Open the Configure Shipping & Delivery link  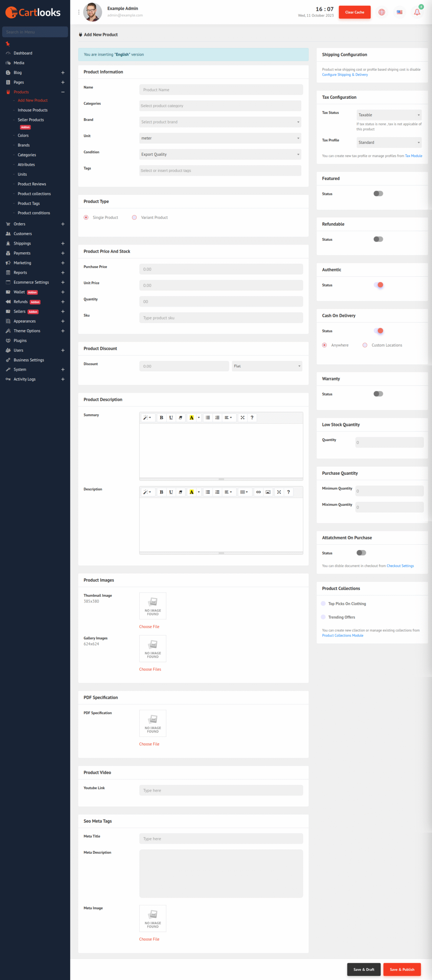point(345,75)
